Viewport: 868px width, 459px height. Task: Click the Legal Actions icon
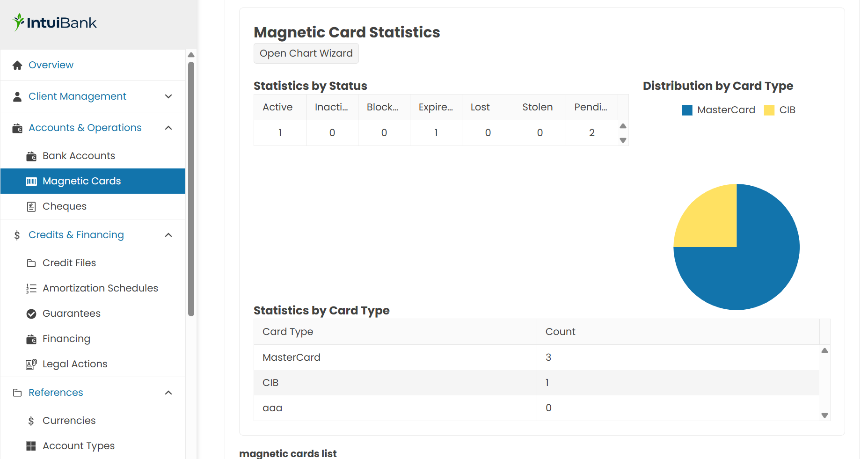tap(31, 364)
